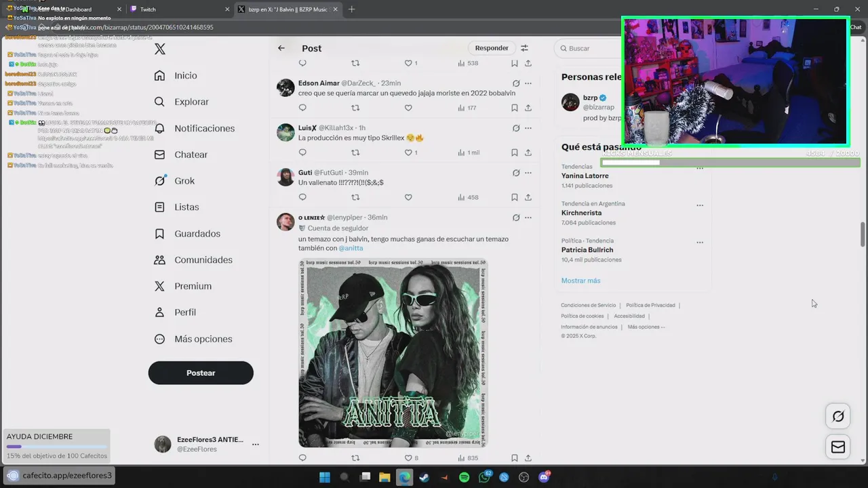The height and width of the screenshot is (488, 868).
Task: Like Edson Aimar's comment
Action: tap(408, 108)
